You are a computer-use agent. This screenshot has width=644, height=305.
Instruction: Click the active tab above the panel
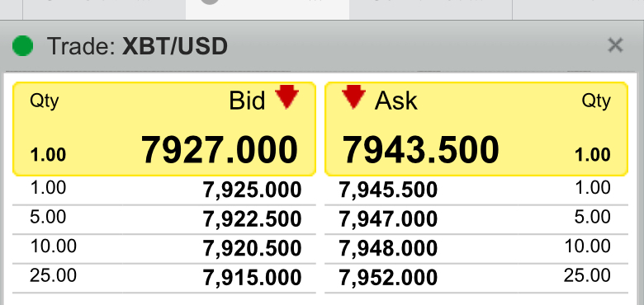pos(268,9)
